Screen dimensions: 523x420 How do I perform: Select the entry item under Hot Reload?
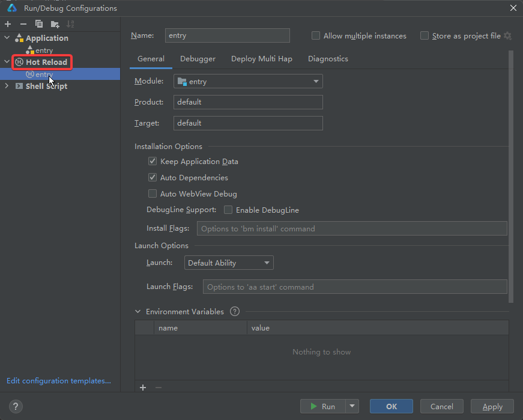tap(60, 74)
